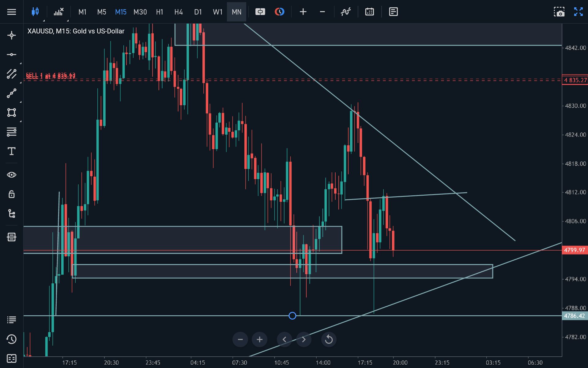Screen dimensions: 588x368
Task: Toggle fullscreen chart mode
Action: click(578, 12)
